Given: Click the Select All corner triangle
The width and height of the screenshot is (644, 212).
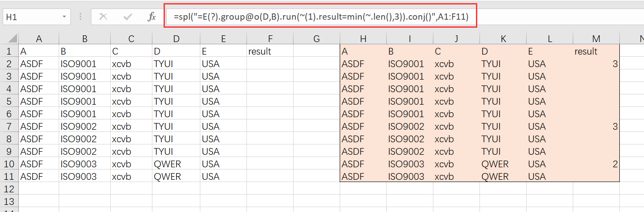Looking at the screenshot, I should (9, 39).
